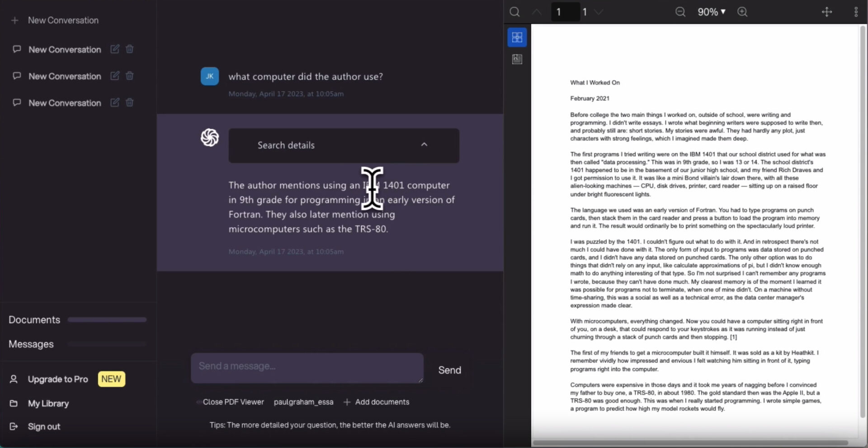
Task: Rename the second New Conversation entry
Action: (115, 76)
